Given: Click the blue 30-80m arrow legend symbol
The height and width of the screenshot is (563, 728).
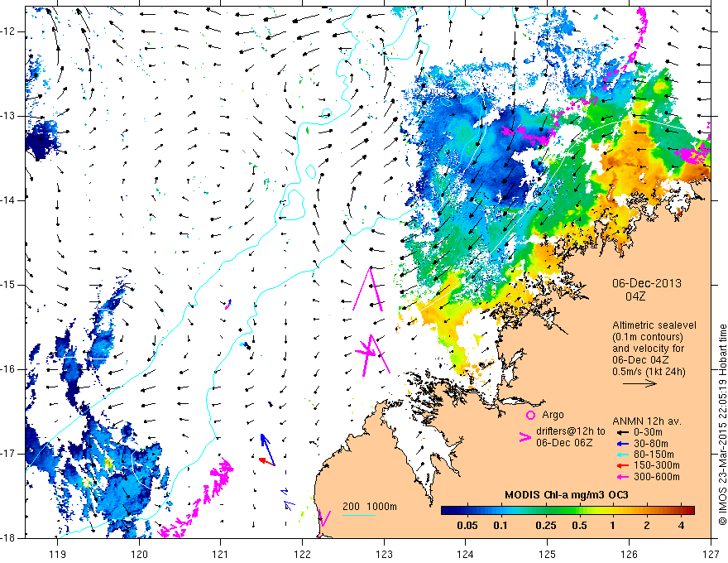Looking at the screenshot, I should click(x=622, y=444).
